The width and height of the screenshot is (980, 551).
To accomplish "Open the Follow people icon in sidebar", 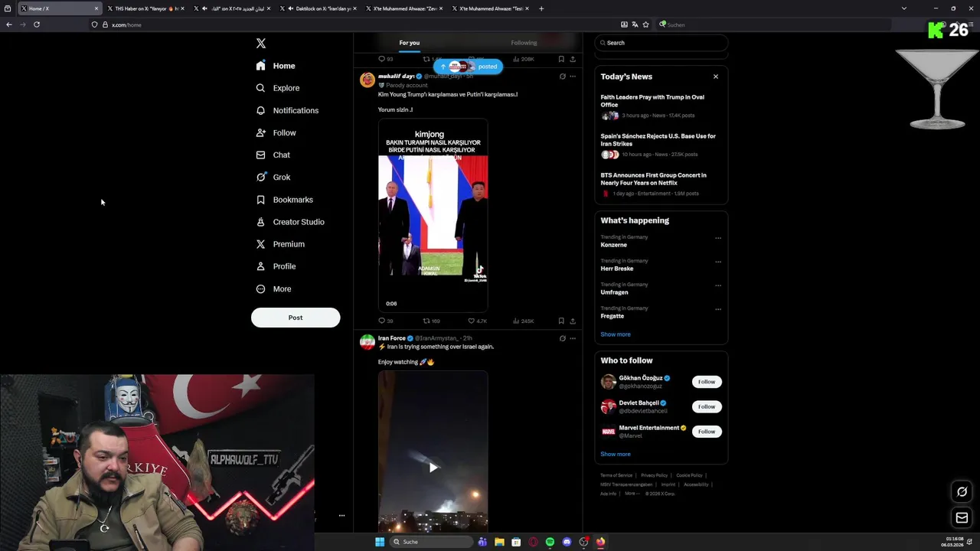I will (x=260, y=132).
